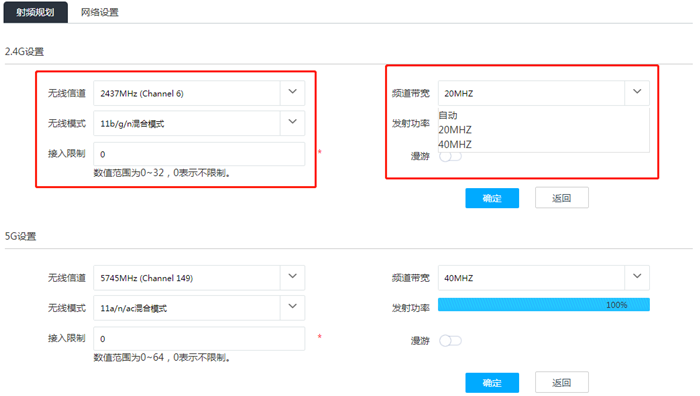Click the 5G section 返回 button
The height and width of the screenshot is (396, 700).
[x=562, y=383]
